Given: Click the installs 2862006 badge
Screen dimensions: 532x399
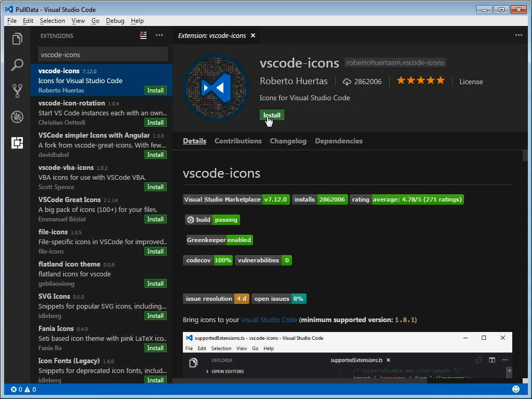Looking at the screenshot, I should (320, 199).
